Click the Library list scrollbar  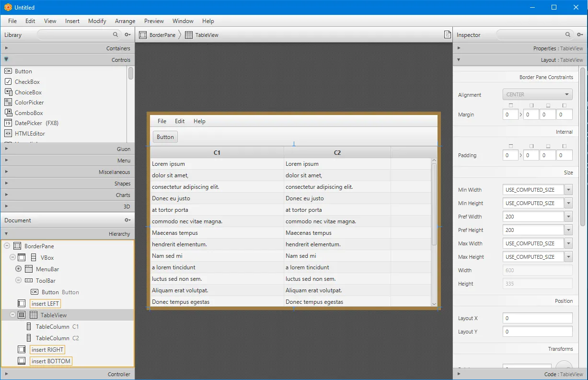click(131, 73)
